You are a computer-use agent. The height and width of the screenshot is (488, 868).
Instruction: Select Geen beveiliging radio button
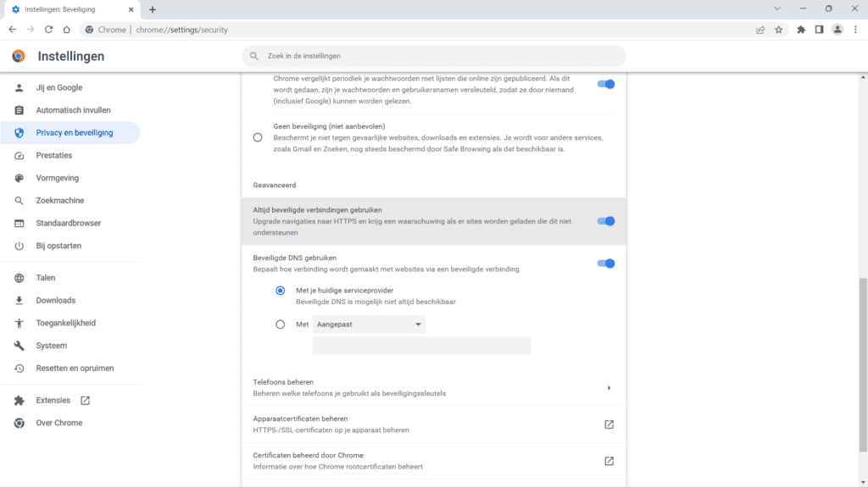click(258, 137)
